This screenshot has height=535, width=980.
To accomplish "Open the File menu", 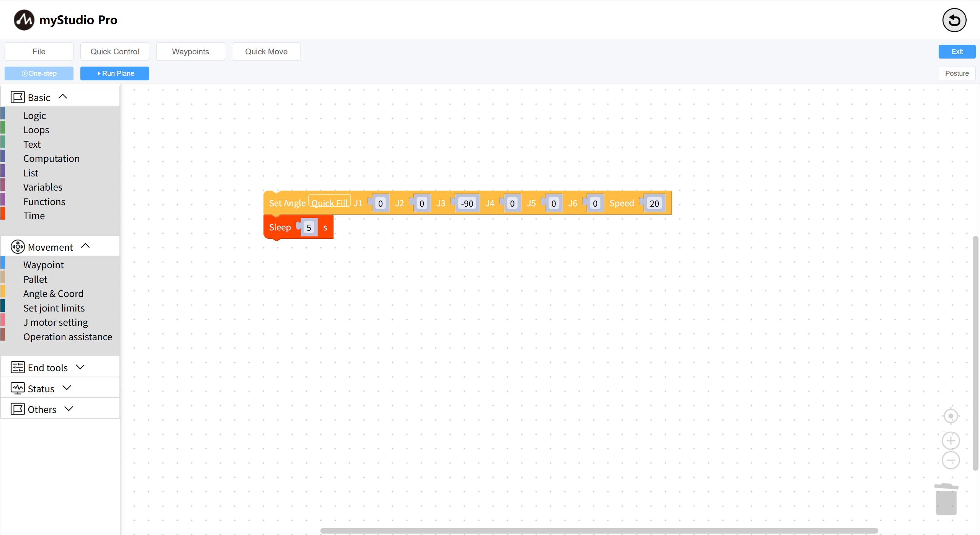I will click(x=39, y=52).
